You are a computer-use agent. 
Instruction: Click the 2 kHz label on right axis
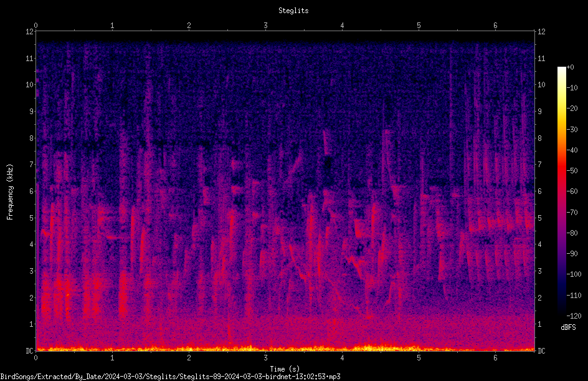539,297
